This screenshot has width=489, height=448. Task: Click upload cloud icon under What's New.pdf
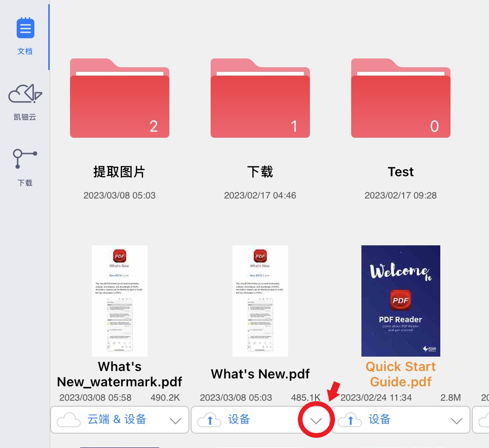[209, 420]
